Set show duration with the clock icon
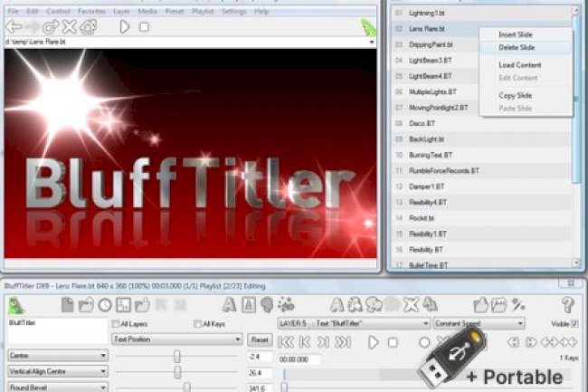This screenshot has width=588, height=392. pyautogui.click(x=105, y=305)
